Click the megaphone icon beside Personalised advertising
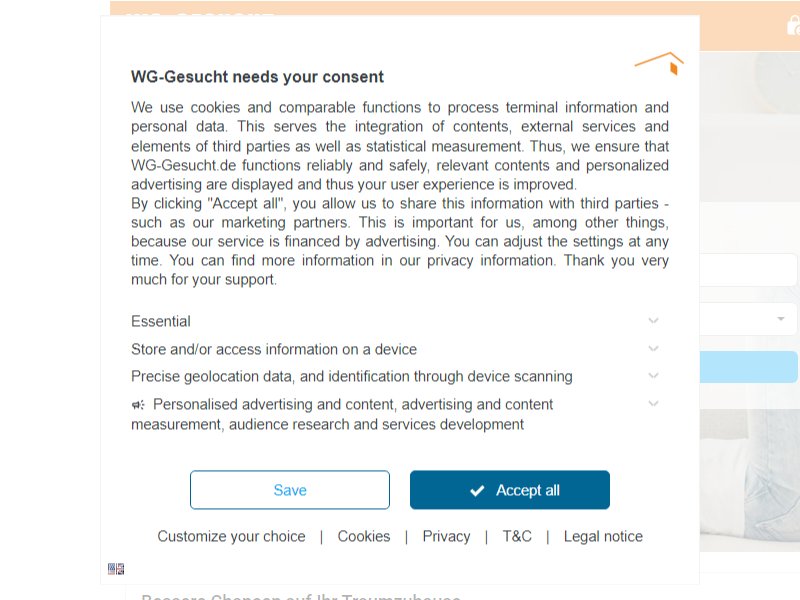Screen dimensions: 800x600 (138, 405)
